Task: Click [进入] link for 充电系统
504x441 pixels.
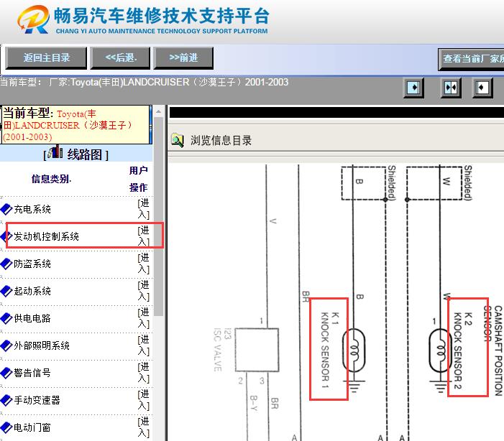Action: pyautogui.click(x=144, y=209)
